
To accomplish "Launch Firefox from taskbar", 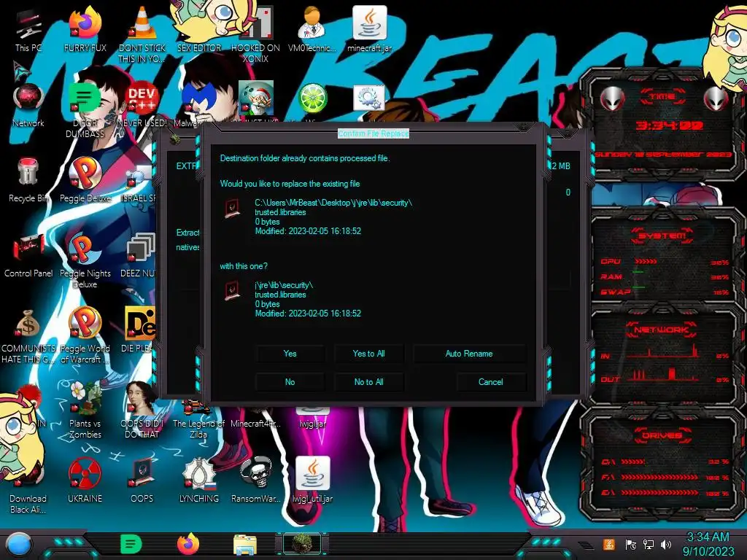I will [188, 544].
